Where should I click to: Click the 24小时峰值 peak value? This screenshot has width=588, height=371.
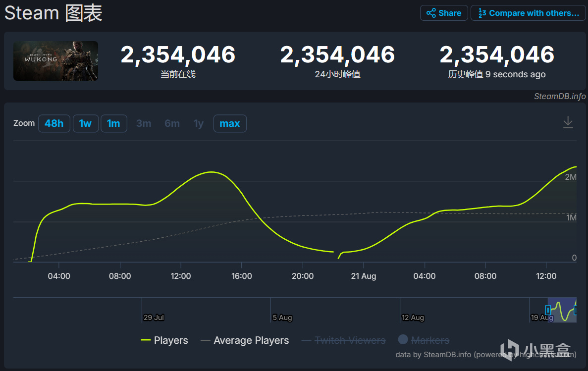tap(337, 54)
